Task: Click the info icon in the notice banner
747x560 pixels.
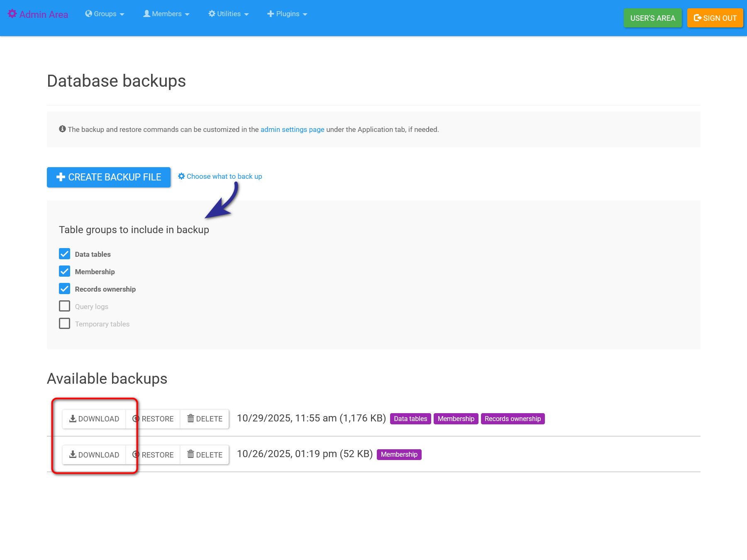Action: tap(62, 129)
